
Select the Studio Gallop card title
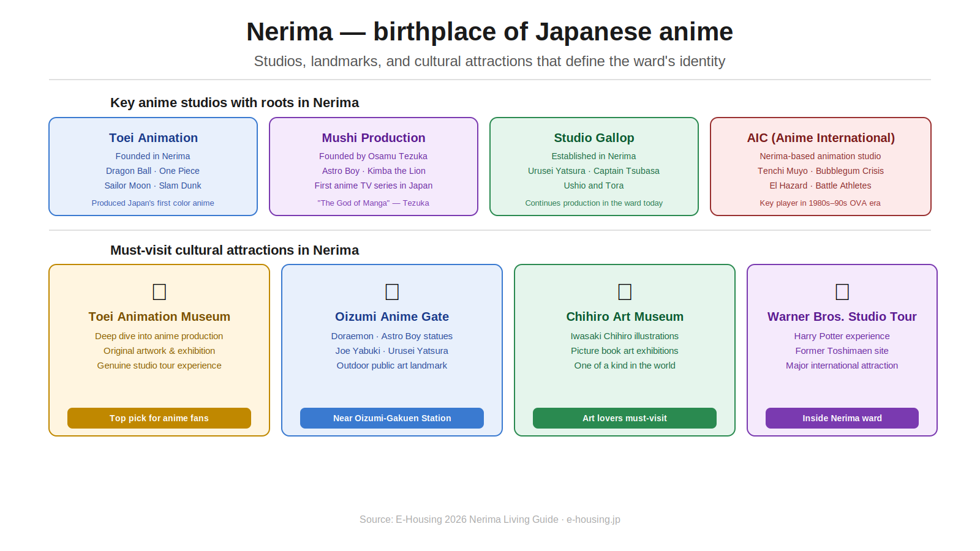coord(594,138)
